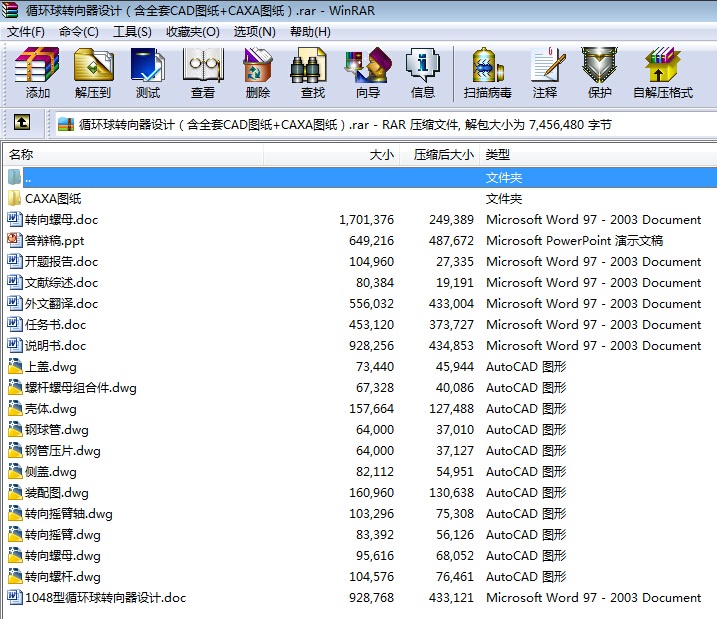
Task: Click PowerPoint icon of 答辩稿.ppt
Action: (15, 240)
